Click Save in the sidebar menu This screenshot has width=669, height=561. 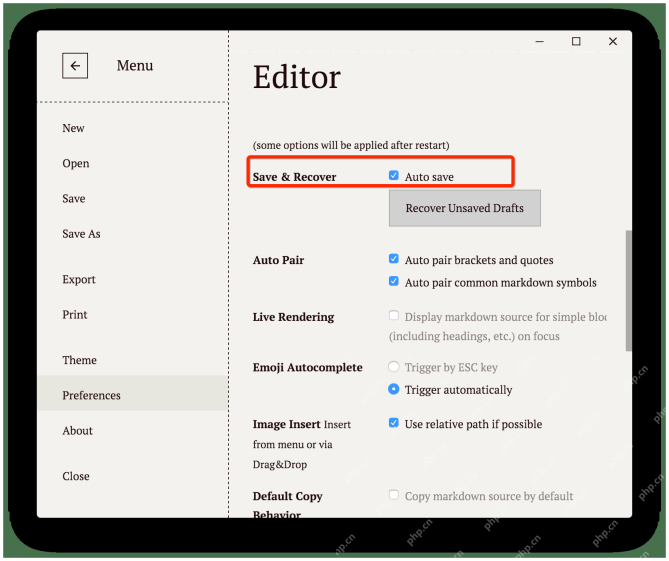[x=74, y=198]
